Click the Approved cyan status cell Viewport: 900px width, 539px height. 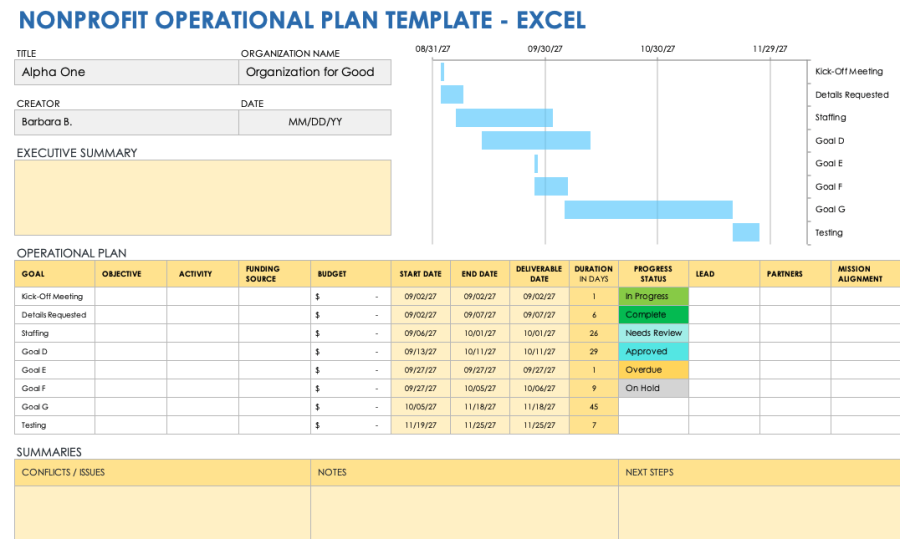tap(653, 351)
